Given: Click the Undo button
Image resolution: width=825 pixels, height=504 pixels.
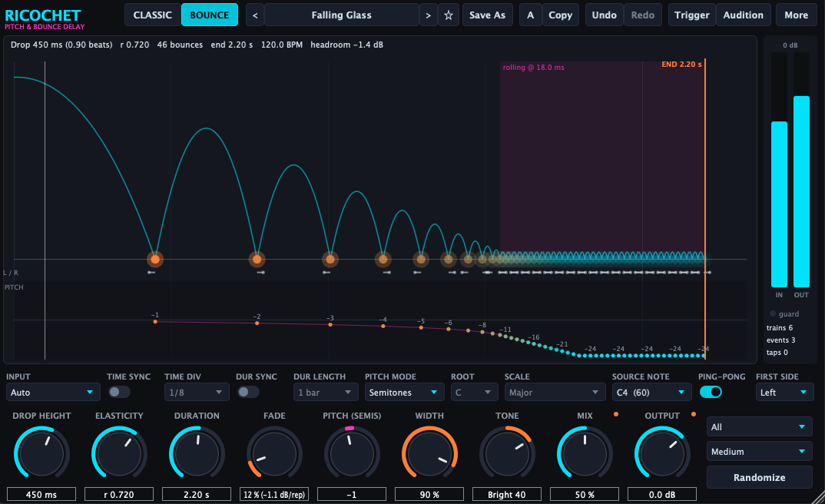Looking at the screenshot, I should (x=604, y=15).
